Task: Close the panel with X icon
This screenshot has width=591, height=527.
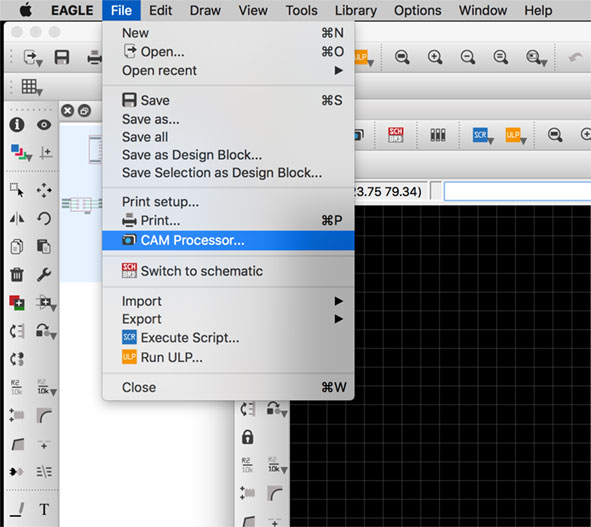Action: [x=67, y=111]
